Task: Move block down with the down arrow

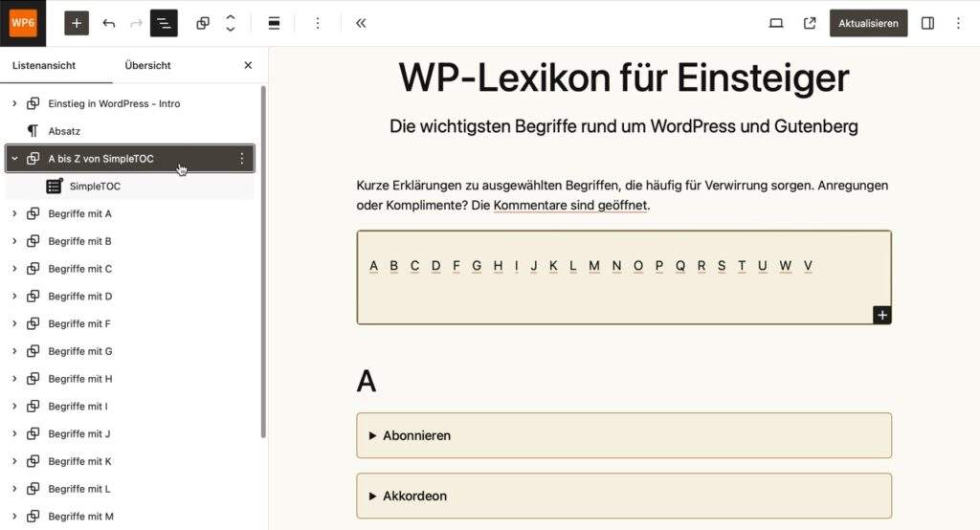Action: click(x=231, y=29)
